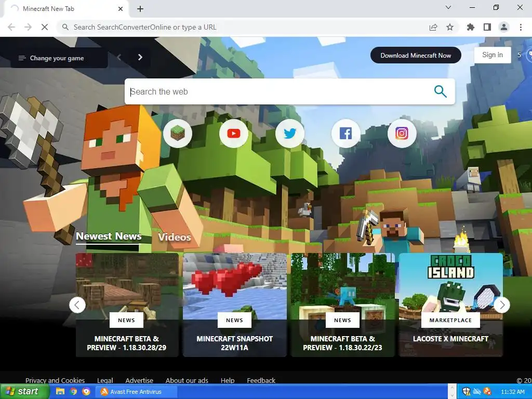Click the Sign in button
The width and height of the screenshot is (532, 399).
click(x=493, y=55)
